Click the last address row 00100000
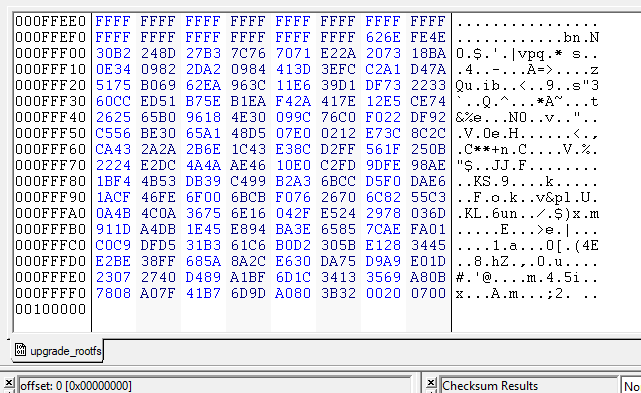Image resolution: width=641 pixels, height=393 pixels. tap(51, 310)
